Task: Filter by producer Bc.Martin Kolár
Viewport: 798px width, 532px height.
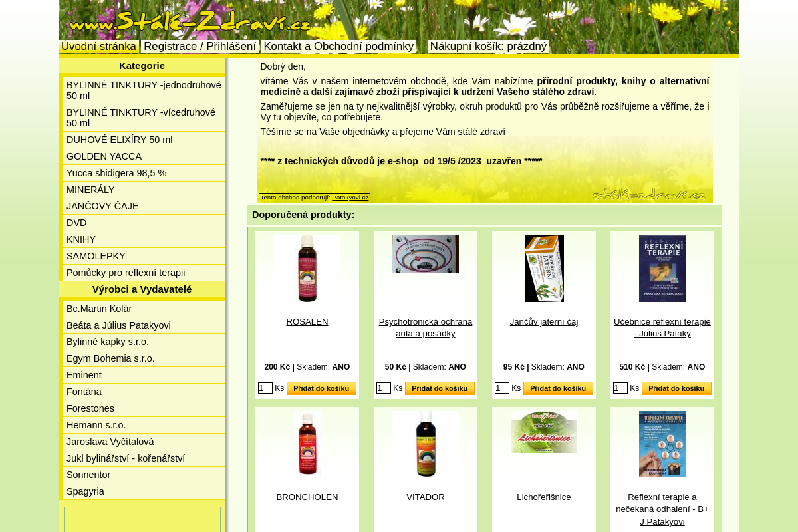Action: tap(144, 309)
